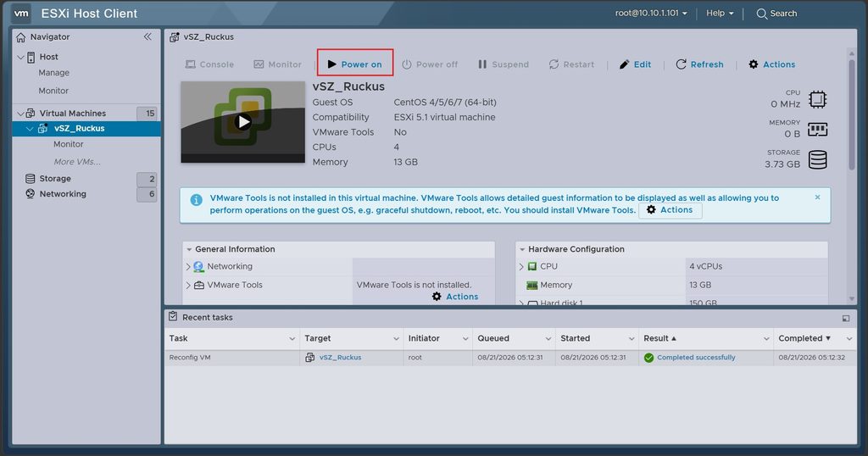Open the Help dropdown menu

(720, 13)
